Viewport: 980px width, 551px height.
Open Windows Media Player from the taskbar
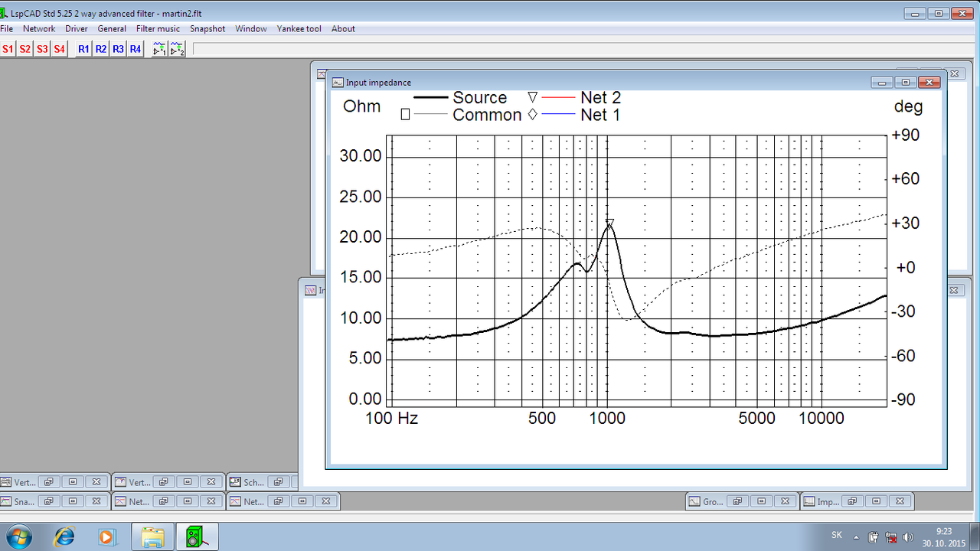[106, 536]
